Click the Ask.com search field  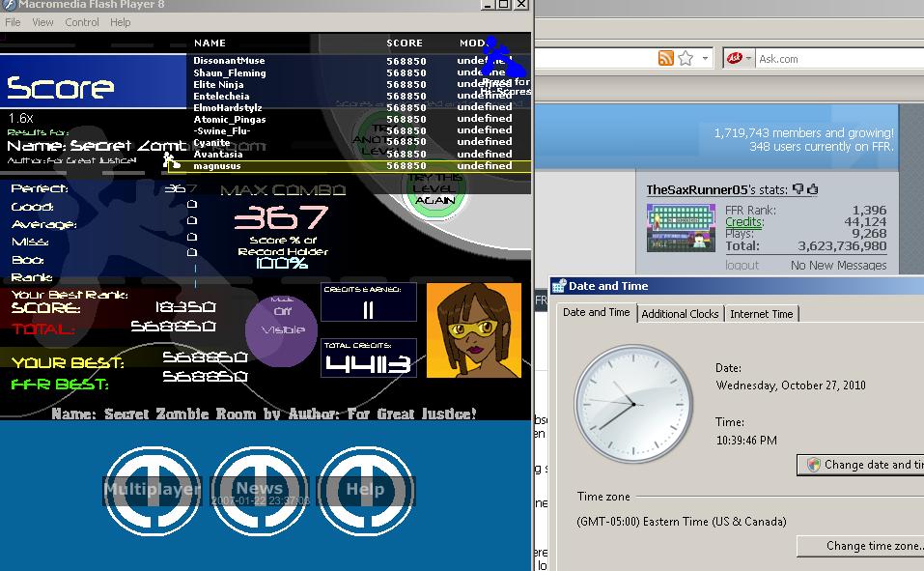point(840,59)
